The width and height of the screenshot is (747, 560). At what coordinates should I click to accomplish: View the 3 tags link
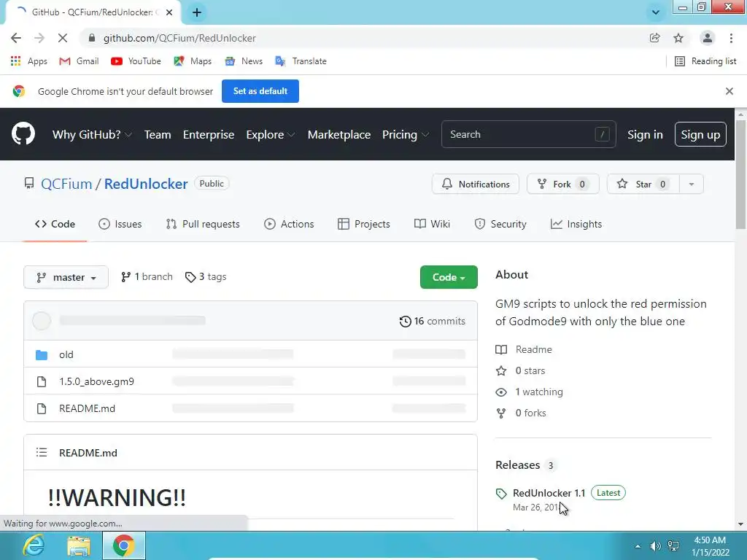click(205, 276)
